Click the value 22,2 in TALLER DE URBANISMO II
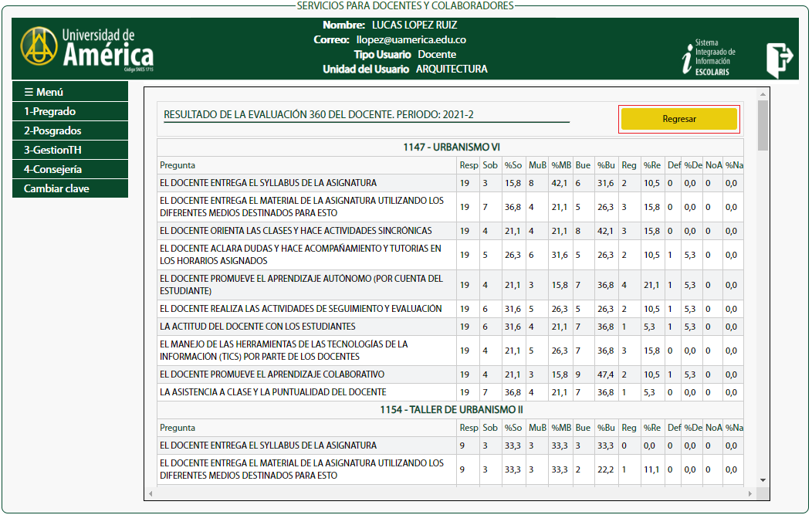The width and height of the screenshot is (812, 515). (605, 469)
